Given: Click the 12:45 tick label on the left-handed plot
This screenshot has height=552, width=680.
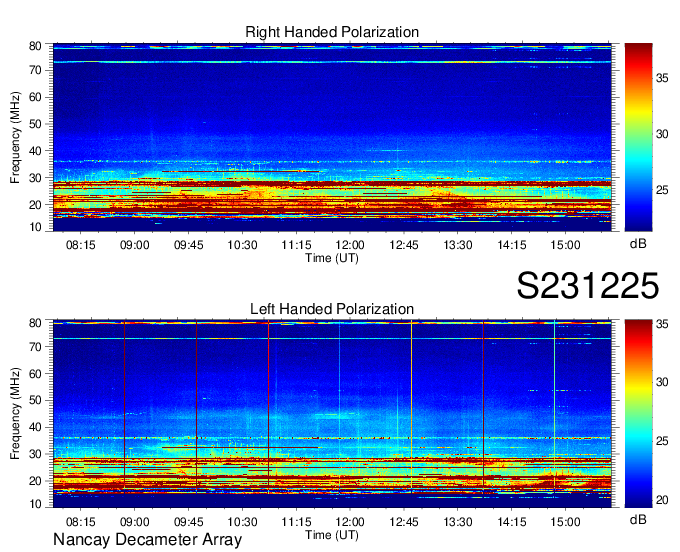Looking at the screenshot, I should pos(404,522).
